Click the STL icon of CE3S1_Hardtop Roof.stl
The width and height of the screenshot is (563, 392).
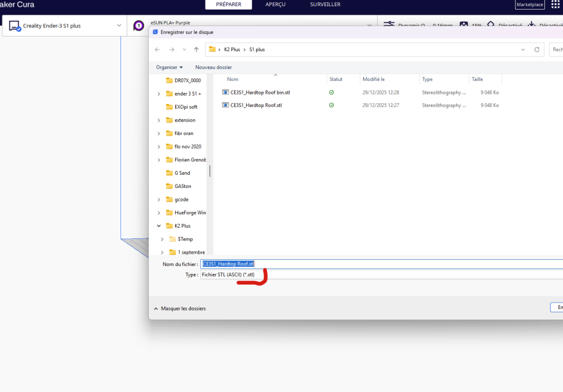coord(225,105)
